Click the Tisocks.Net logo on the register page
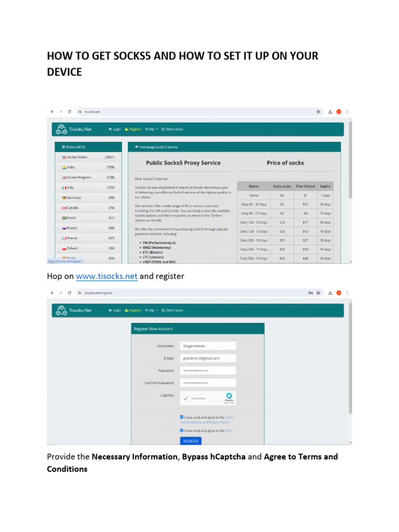 [x=74, y=311]
